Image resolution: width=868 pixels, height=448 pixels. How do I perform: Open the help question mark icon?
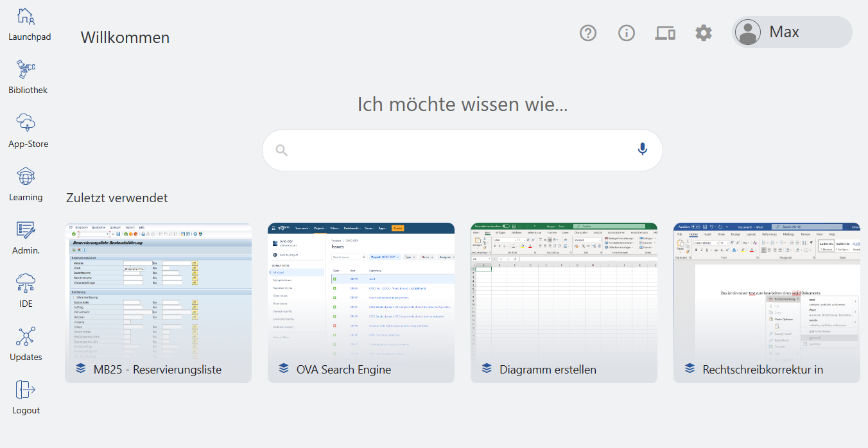[588, 33]
